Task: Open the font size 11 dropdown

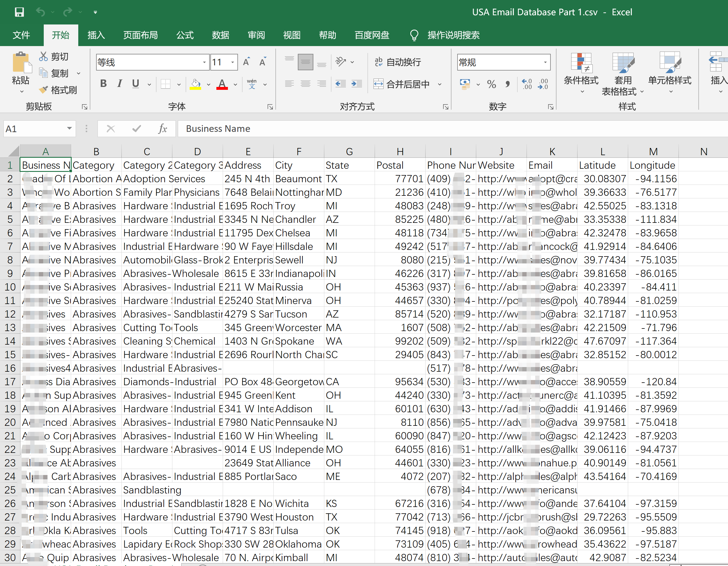Action: coord(232,62)
